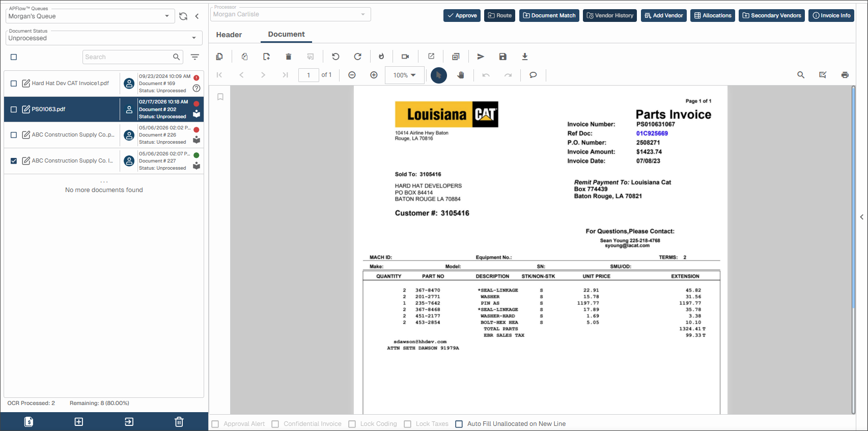This screenshot has height=431, width=868.
Task: Rotate the document clockwise
Action: [x=358, y=57]
